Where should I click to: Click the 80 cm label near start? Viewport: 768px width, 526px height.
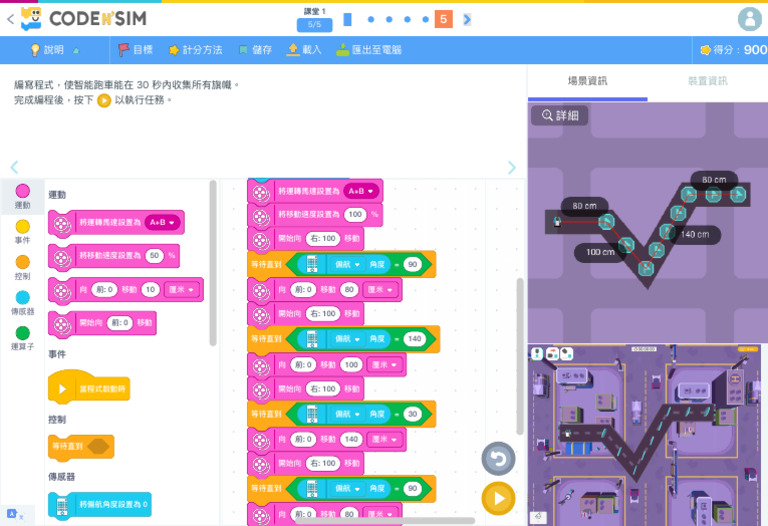(x=584, y=206)
